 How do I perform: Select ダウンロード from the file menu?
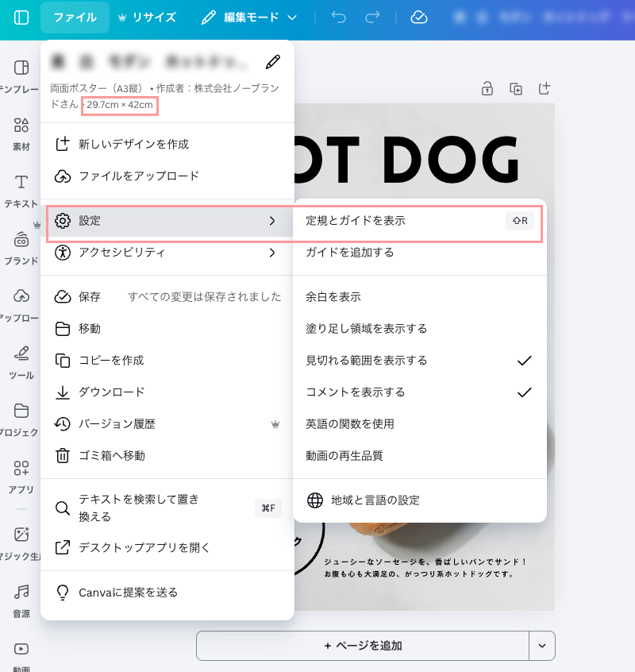tap(111, 392)
